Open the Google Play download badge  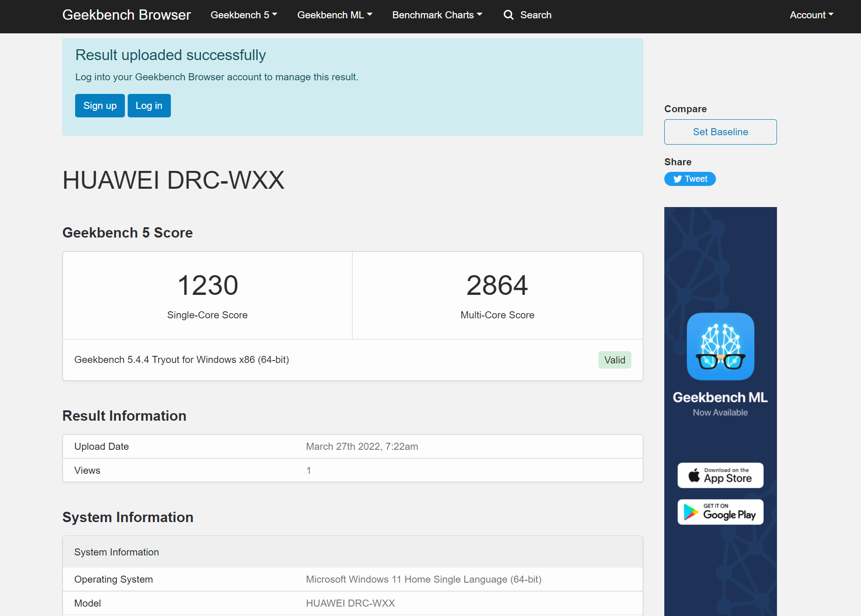point(720,512)
